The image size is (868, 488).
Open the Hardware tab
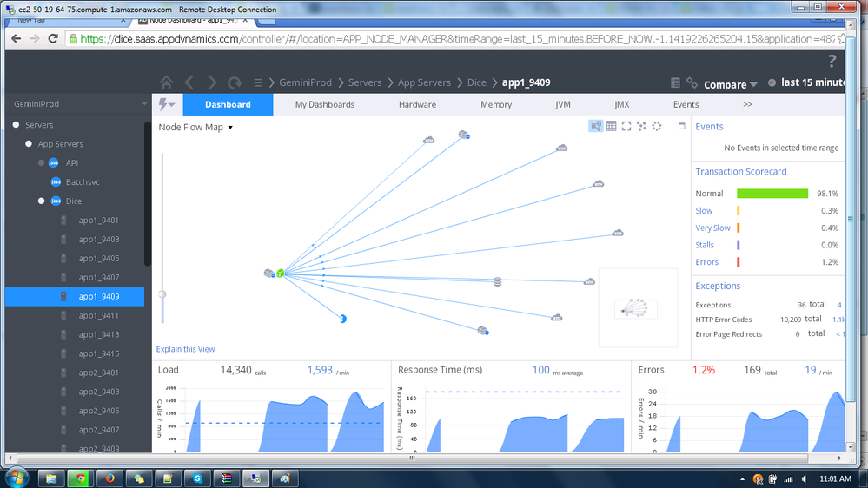417,104
